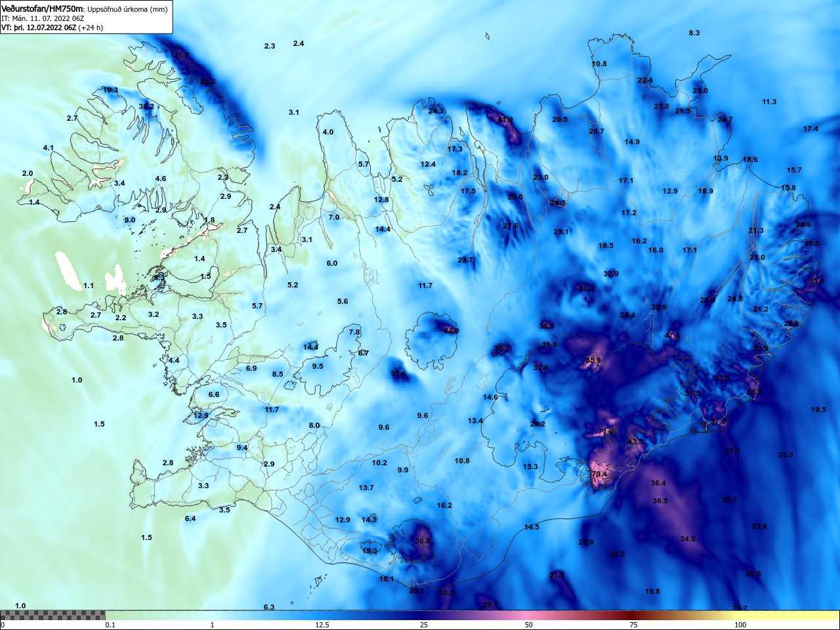Click the 18.2 precipitation value

459,173
